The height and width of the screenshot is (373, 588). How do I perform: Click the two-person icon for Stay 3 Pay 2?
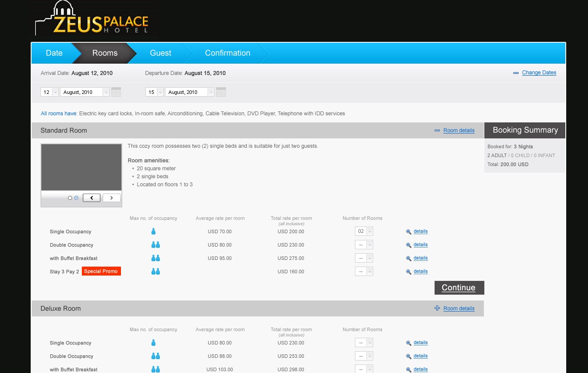point(155,272)
